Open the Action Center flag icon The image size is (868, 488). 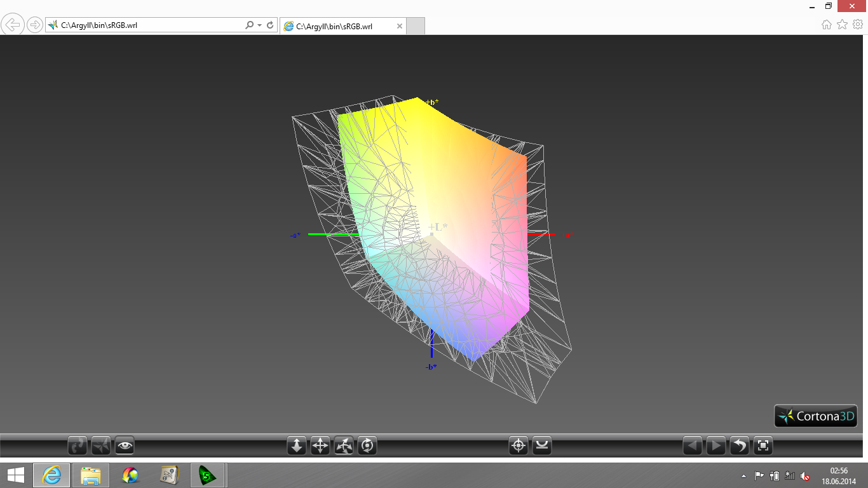[759, 475]
